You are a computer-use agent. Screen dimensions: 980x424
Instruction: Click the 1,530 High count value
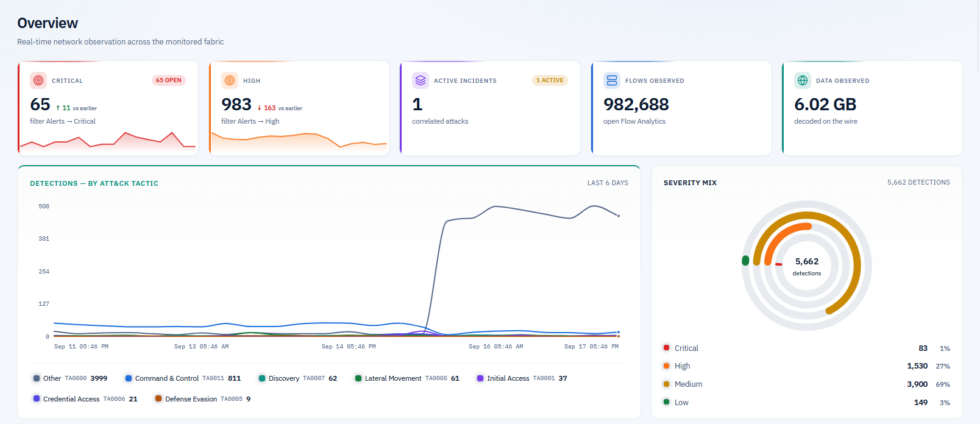[x=917, y=366]
